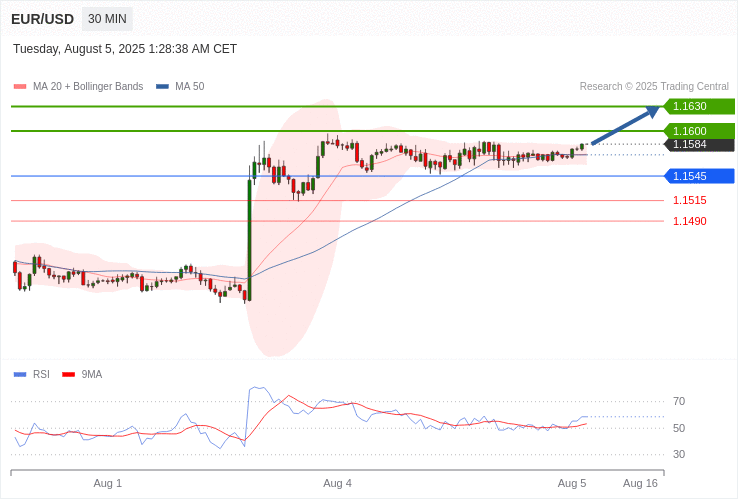Click the 1.1515 red support label

tap(690, 201)
